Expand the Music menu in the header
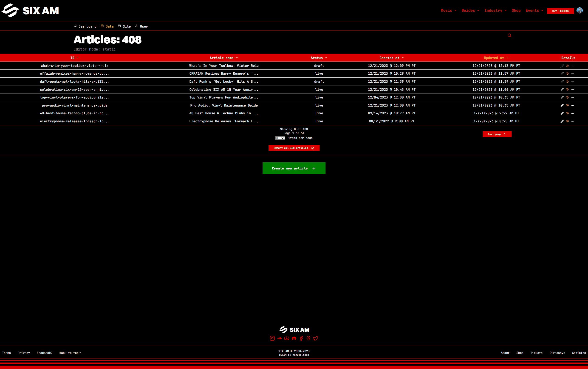 [448, 11]
